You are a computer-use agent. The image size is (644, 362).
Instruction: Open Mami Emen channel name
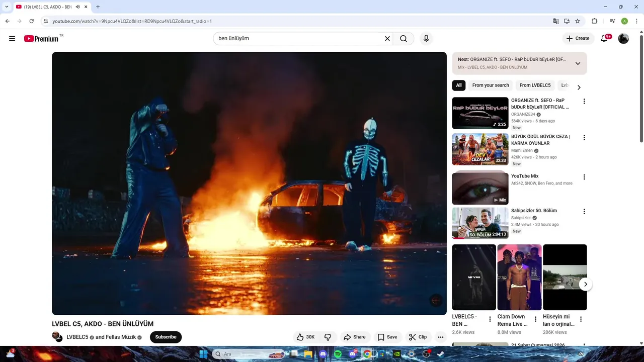pos(522,151)
